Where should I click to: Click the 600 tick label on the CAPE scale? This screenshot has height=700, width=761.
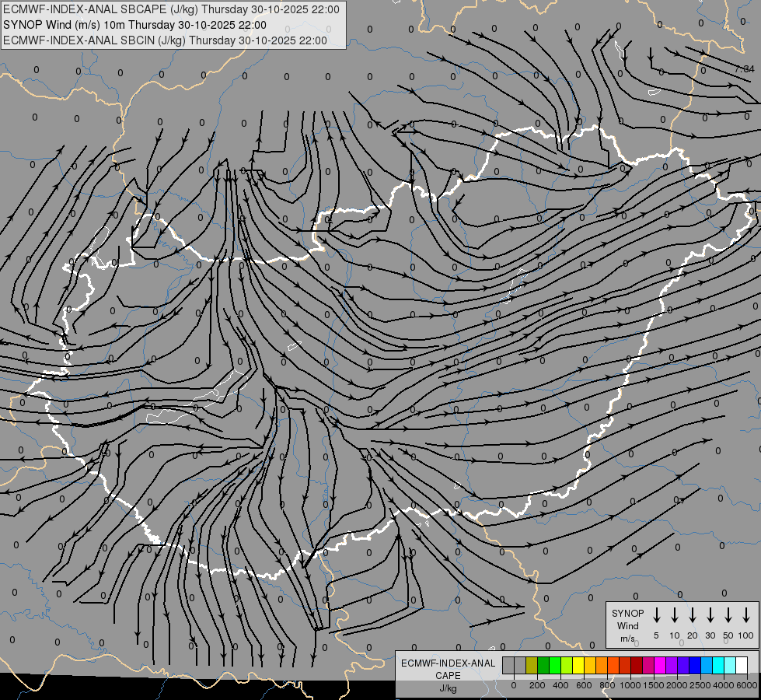tap(584, 685)
